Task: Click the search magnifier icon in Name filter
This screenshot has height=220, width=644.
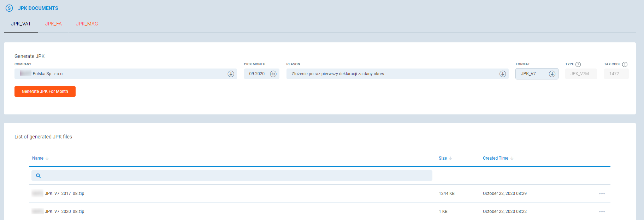Action: pyautogui.click(x=39, y=176)
